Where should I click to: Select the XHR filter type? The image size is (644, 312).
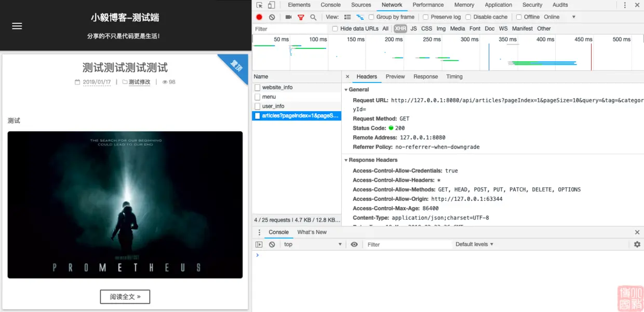[400, 29]
